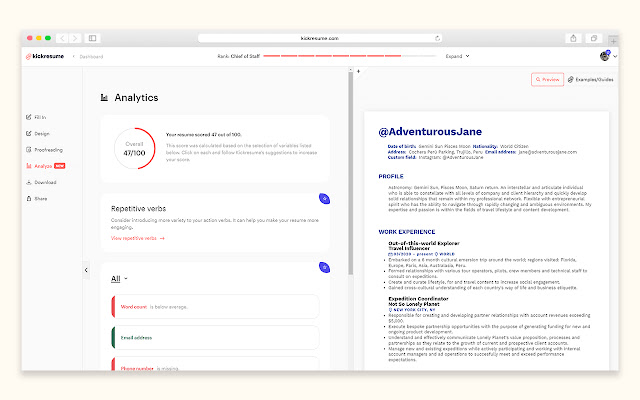640x400 pixels.
Task: Open the Design sidebar section
Action: coord(38,133)
